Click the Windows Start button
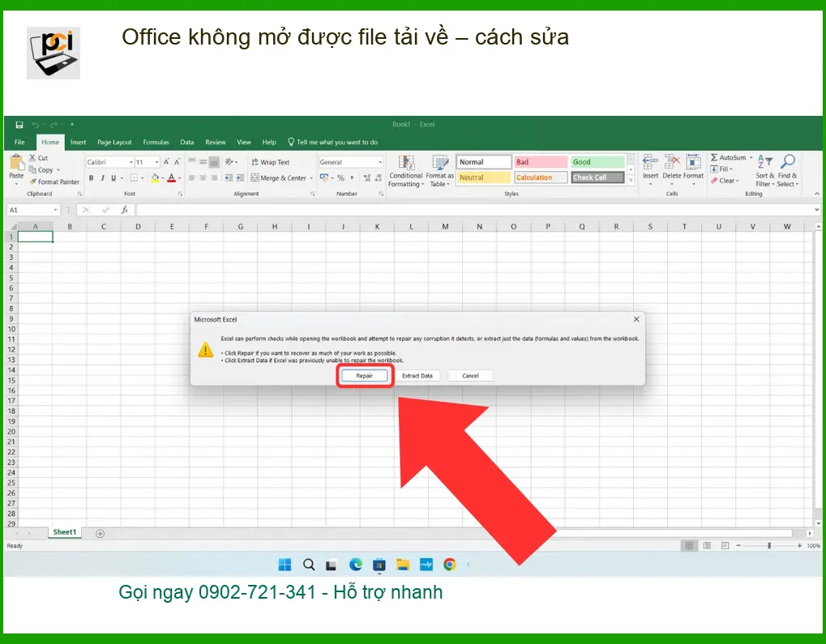The height and width of the screenshot is (644, 826). [x=285, y=565]
